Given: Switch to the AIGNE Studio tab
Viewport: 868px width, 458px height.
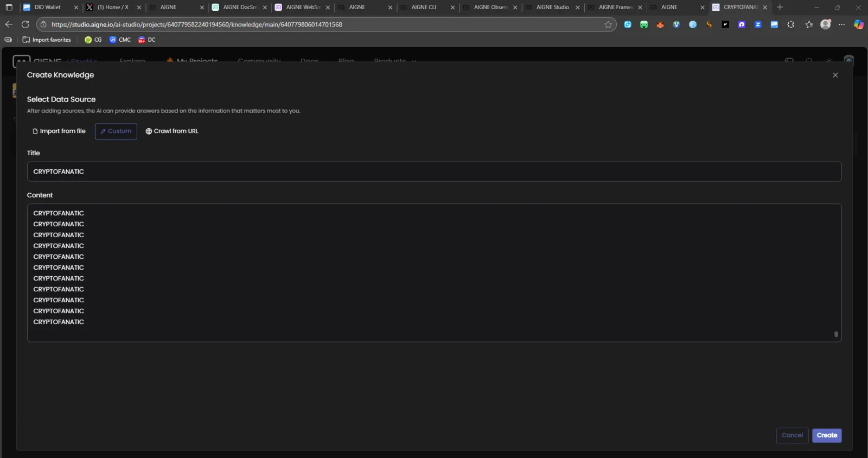Looking at the screenshot, I should tap(552, 7).
